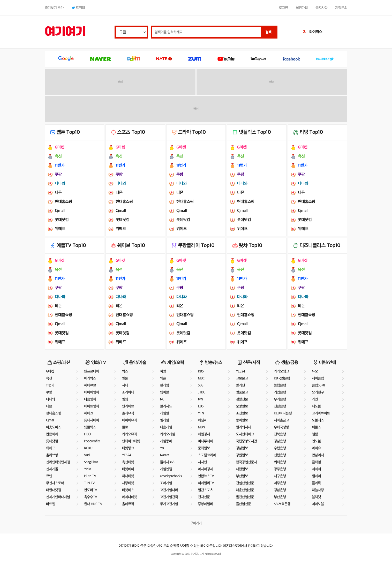Click the twitter logo in shortcut bar
The height and width of the screenshot is (566, 392).
click(x=325, y=59)
